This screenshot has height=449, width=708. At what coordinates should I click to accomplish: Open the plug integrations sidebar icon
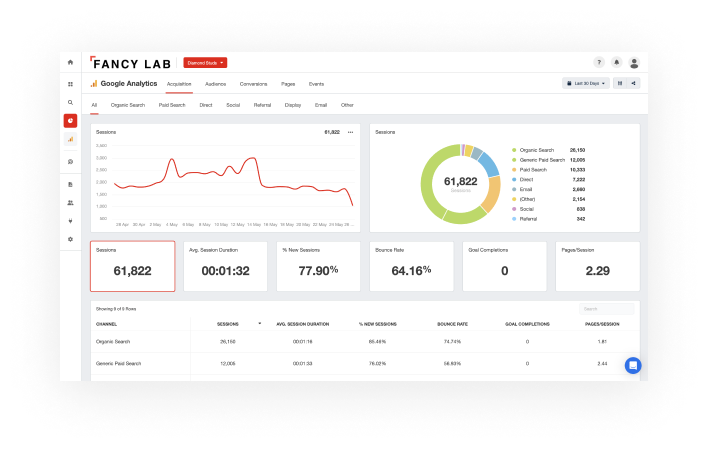coord(70,221)
